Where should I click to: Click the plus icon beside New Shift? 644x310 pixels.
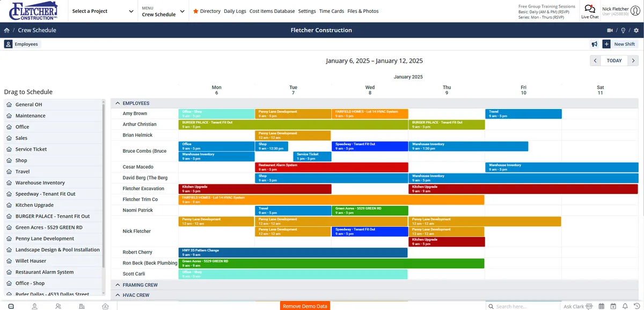point(606,44)
